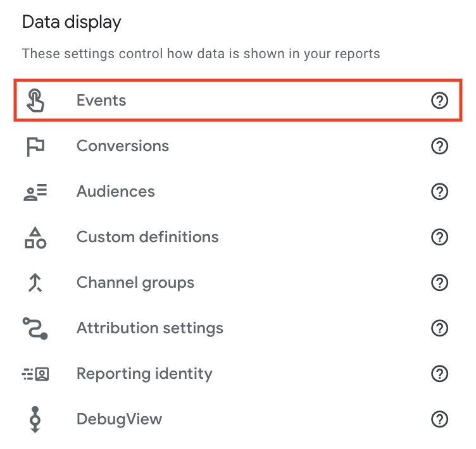Select Reporting identity
Viewport: 476px width, 449px height.
(x=238, y=374)
